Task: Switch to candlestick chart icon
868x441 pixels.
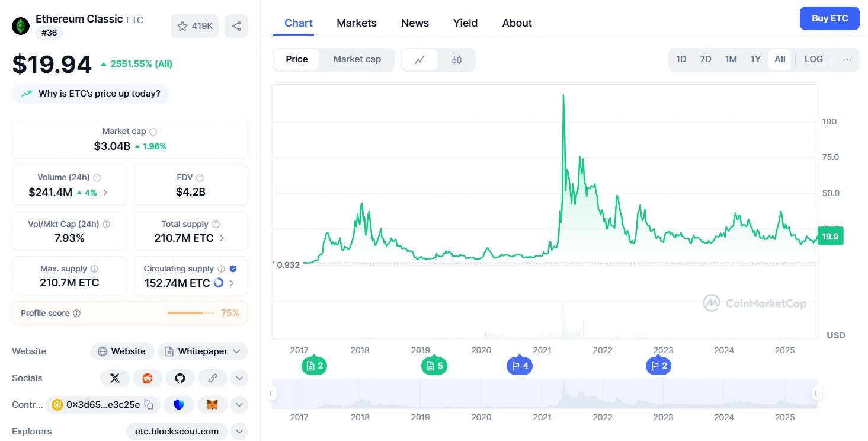Action: [x=457, y=59]
